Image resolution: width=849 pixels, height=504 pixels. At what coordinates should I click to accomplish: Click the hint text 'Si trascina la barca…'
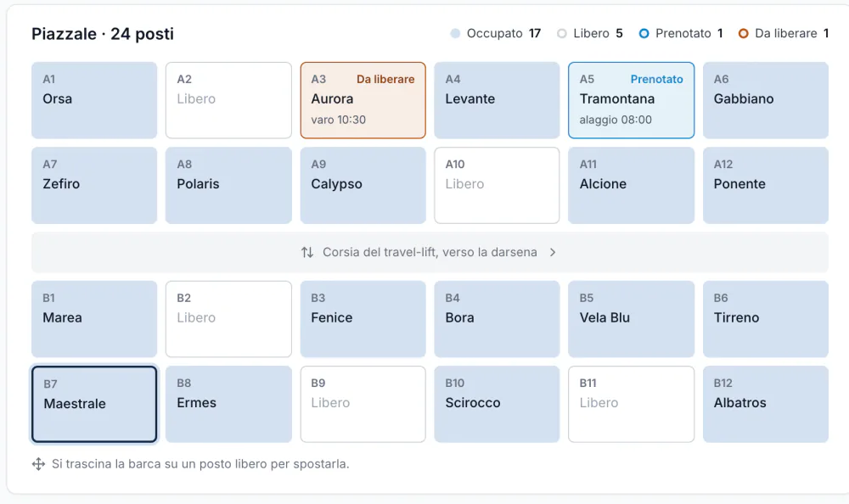click(x=200, y=464)
